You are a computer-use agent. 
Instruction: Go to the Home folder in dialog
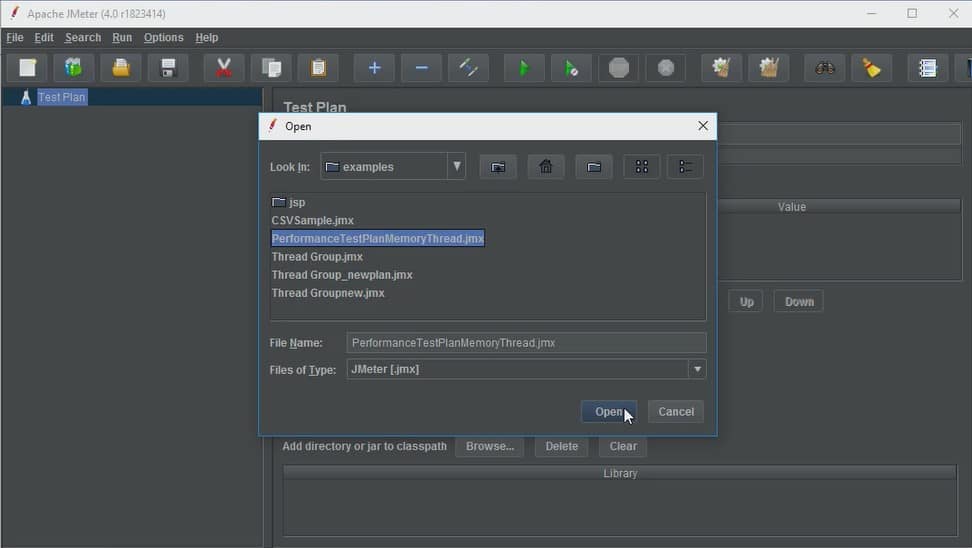pyautogui.click(x=546, y=167)
